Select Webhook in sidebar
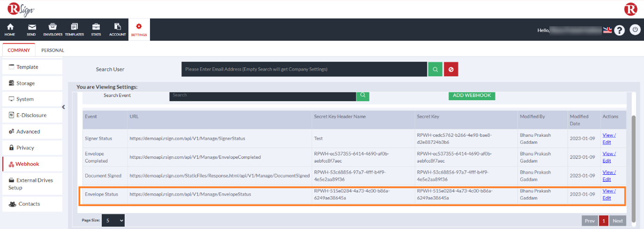Viewport: 644px width, 229px height. pos(32,164)
